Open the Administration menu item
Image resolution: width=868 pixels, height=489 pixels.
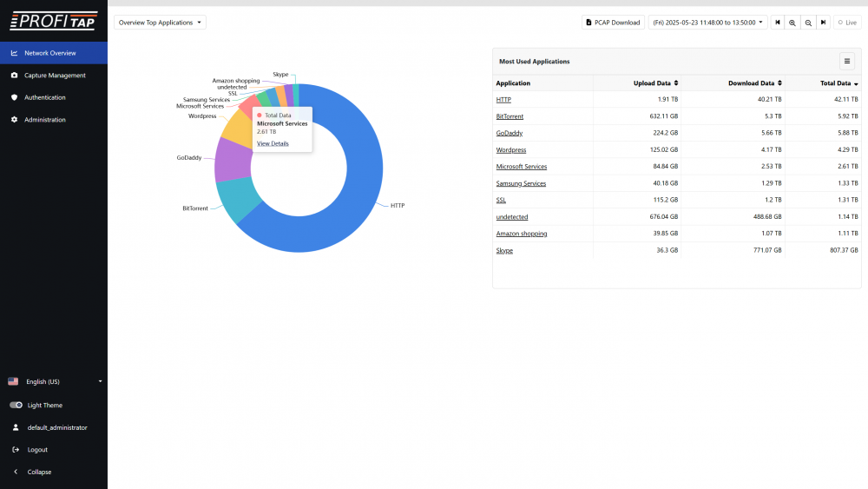[45, 120]
